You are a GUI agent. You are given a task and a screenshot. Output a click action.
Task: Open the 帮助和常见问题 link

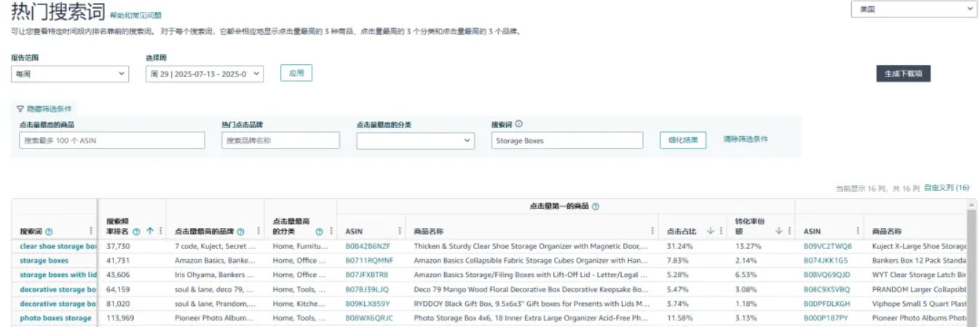135,15
